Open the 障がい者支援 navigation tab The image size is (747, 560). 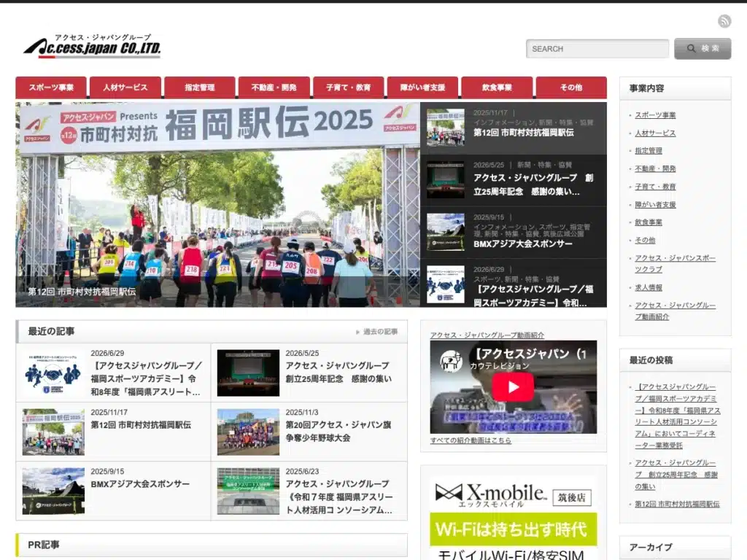(422, 87)
